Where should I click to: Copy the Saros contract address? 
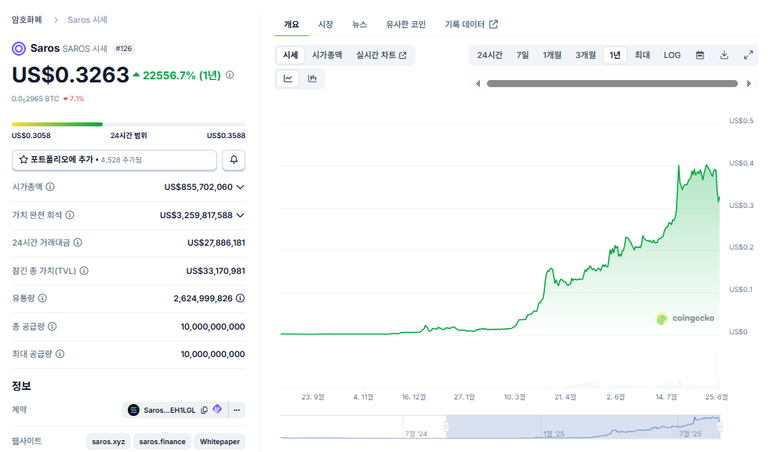pyautogui.click(x=204, y=410)
